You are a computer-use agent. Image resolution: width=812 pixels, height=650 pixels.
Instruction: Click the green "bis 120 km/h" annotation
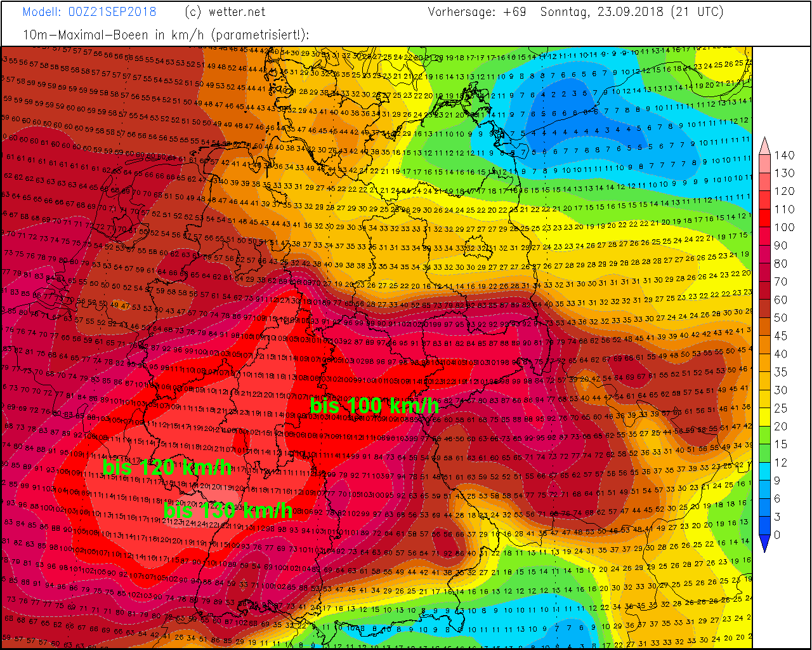[167, 467]
